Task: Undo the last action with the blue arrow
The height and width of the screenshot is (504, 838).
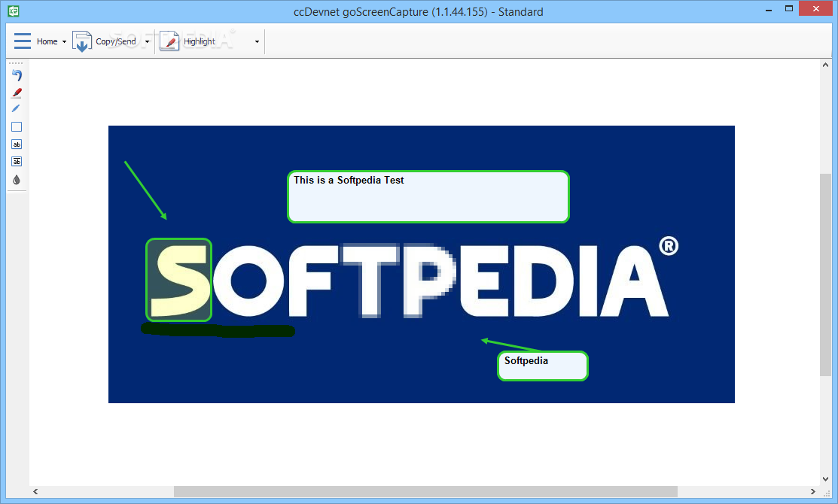Action: [17, 75]
